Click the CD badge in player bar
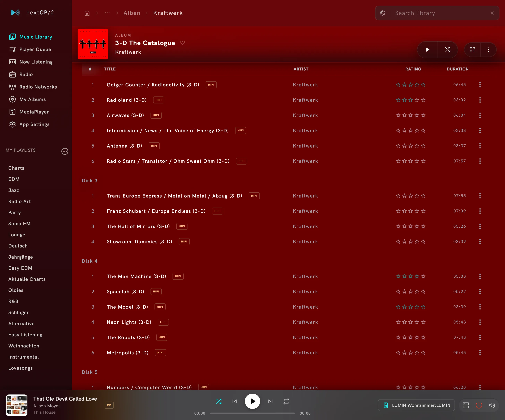Screen dimensions: 505x420 [109, 405]
